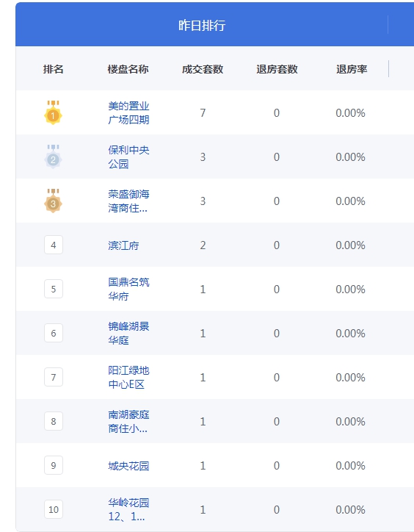This screenshot has width=414, height=532.
Task: Open the 阳江绿地中心E区 property link
Action: pos(128,377)
